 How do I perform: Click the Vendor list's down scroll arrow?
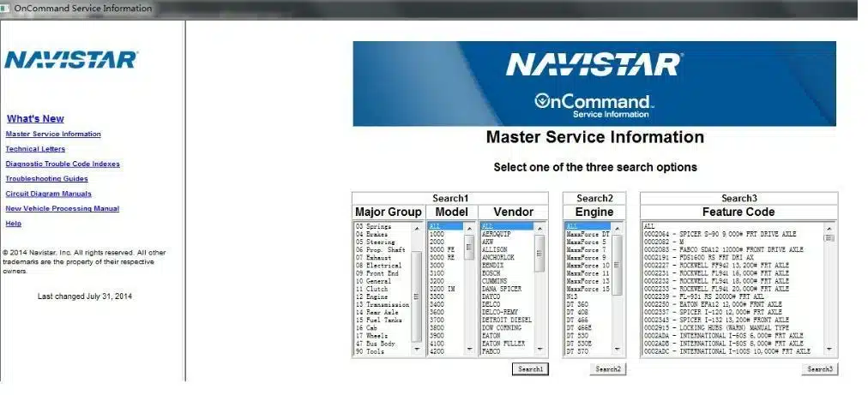(x=539, y=349)
